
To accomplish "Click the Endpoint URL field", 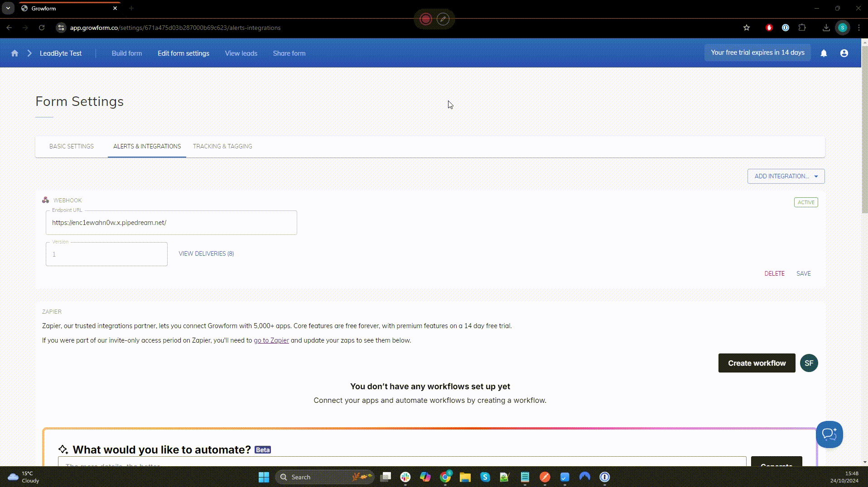I will pyautogui.click(x=171, y=223).
